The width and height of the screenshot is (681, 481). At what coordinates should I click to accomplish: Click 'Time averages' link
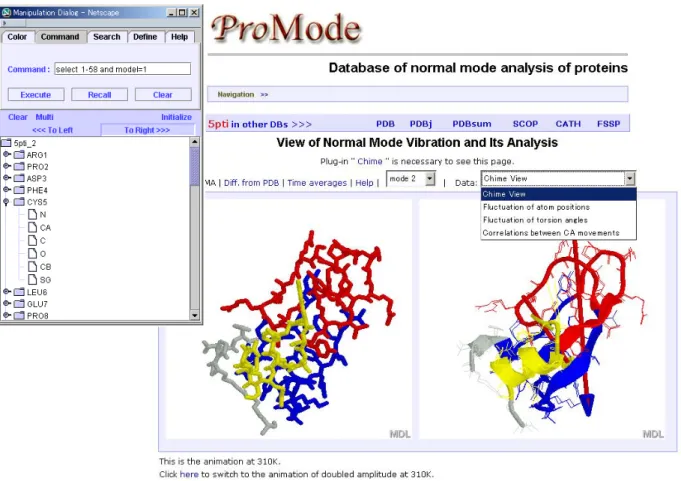317,183
